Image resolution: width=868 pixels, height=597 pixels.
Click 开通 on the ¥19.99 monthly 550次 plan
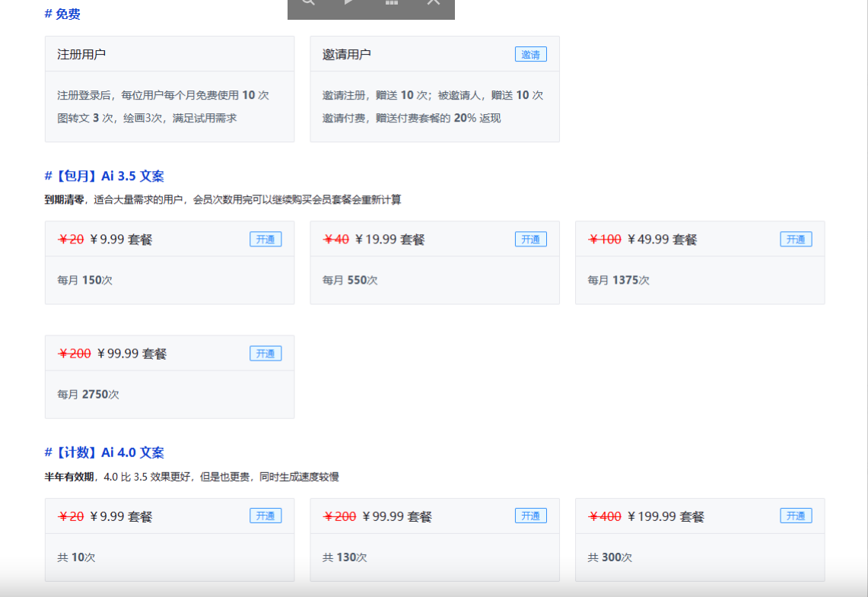530,238
